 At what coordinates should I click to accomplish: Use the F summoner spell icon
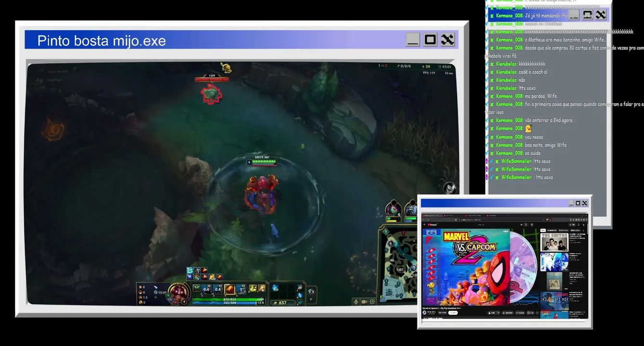(261, 288)
